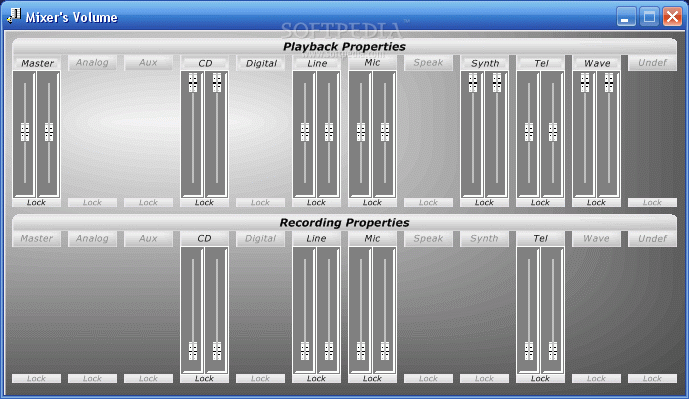Click the Playback Synth channel button

(484, 63)
